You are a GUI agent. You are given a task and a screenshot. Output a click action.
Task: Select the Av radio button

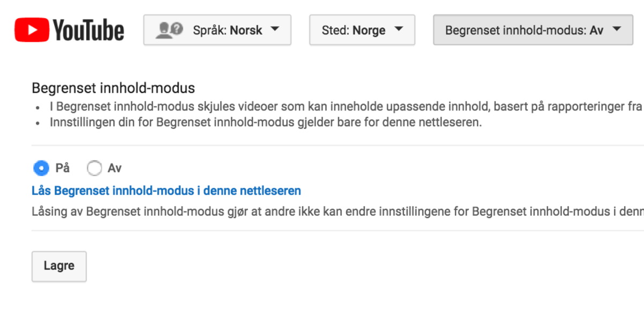(x=94, y=169)
